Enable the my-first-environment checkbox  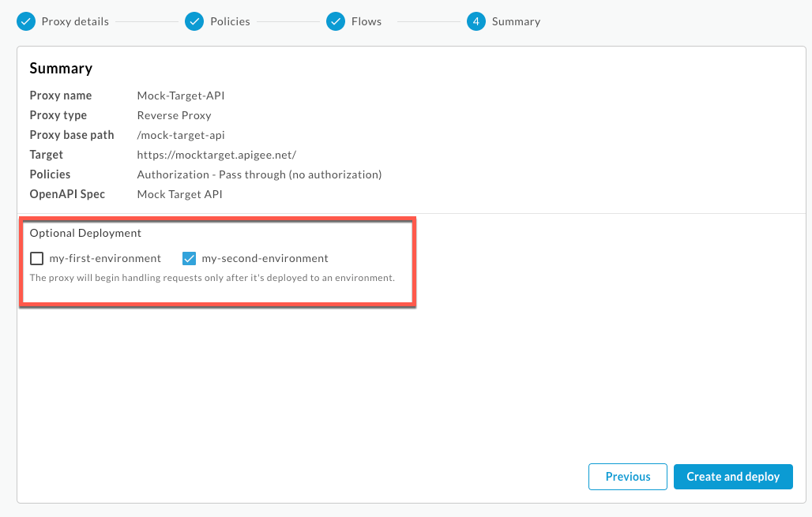(36, 258)
